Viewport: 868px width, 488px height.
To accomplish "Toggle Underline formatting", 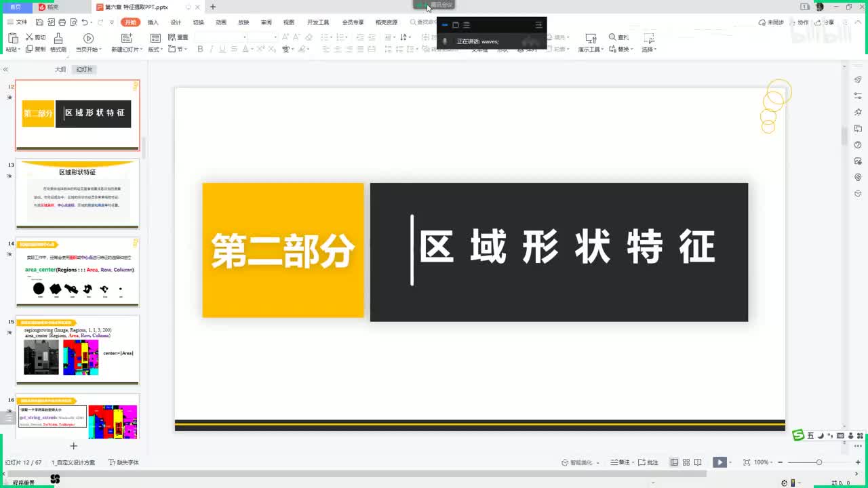I will [222, 49].
